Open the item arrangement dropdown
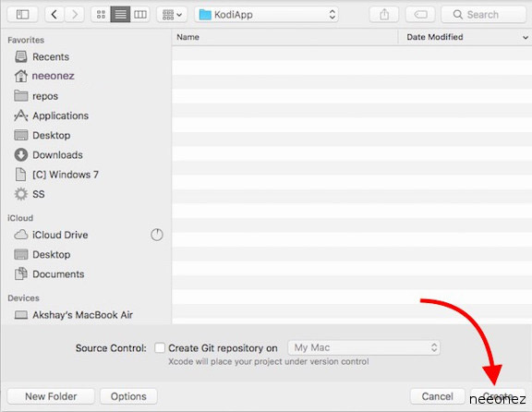 pyautogui.click(x=172, y=15)
